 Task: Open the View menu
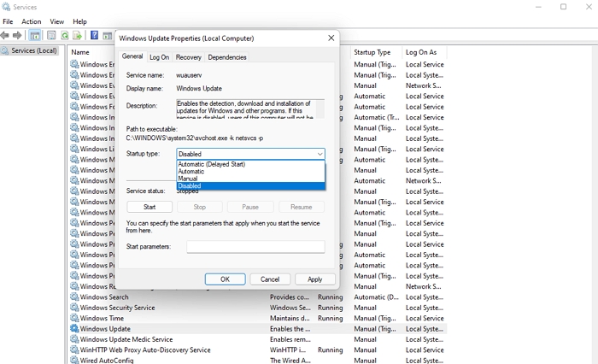(57, 21)
